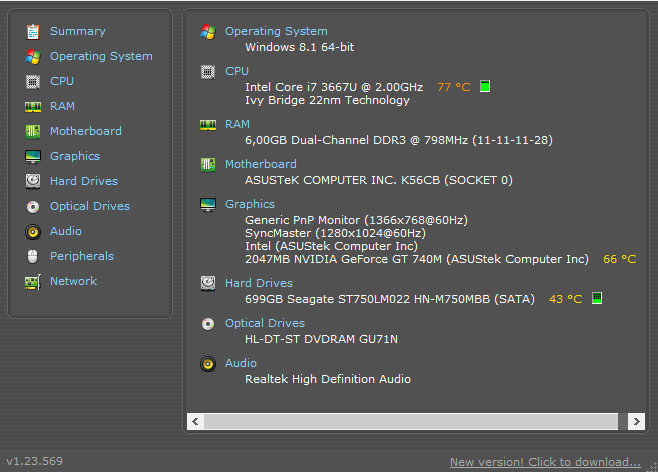This screenshot has height=472, width=658.
Task: Open the Network sidebar entry
Action: [x=73, y=281]
